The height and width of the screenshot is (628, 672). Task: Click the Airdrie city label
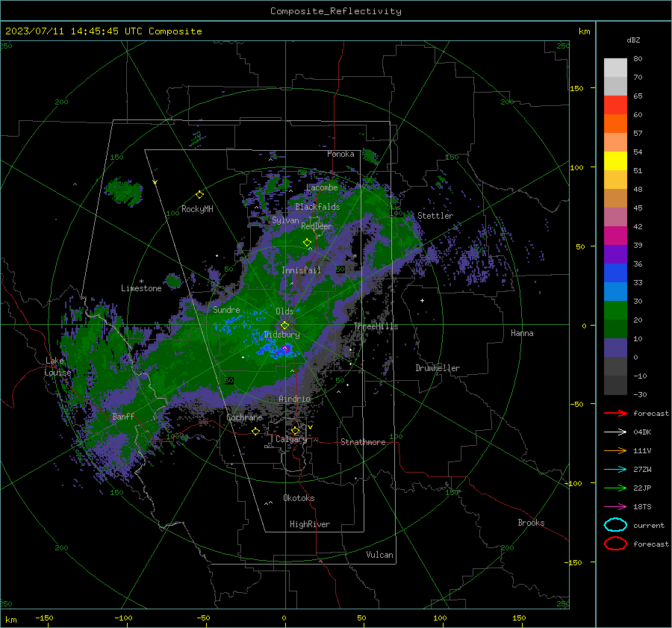point(294,399)
